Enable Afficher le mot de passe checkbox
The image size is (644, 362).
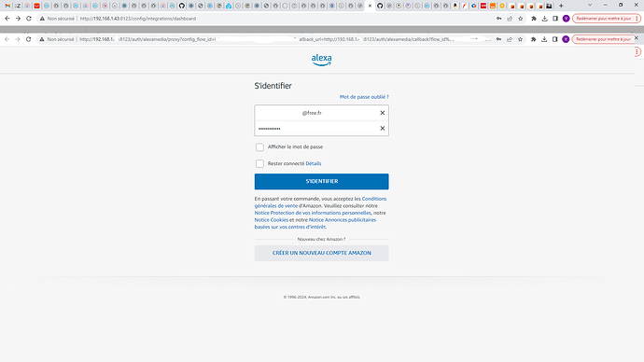[x=259, y=146]
